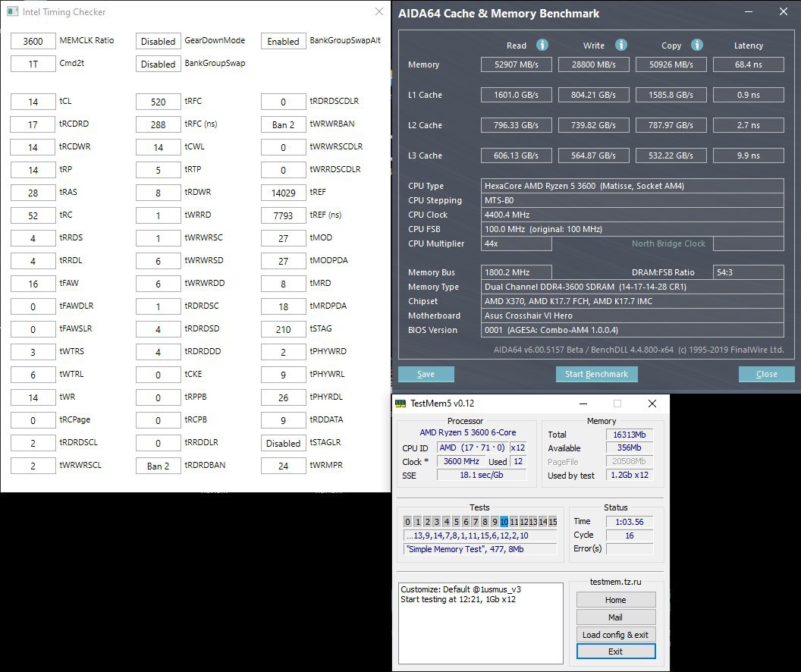Click the BankGroupSwapAlt Enabled field
The image size is (801, 672).
284,41
